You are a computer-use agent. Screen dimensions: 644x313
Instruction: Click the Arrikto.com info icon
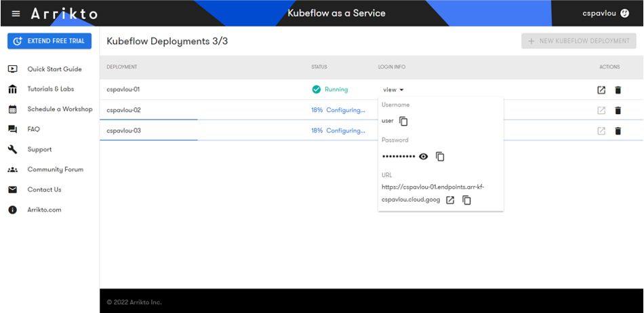tap(13, 210)
